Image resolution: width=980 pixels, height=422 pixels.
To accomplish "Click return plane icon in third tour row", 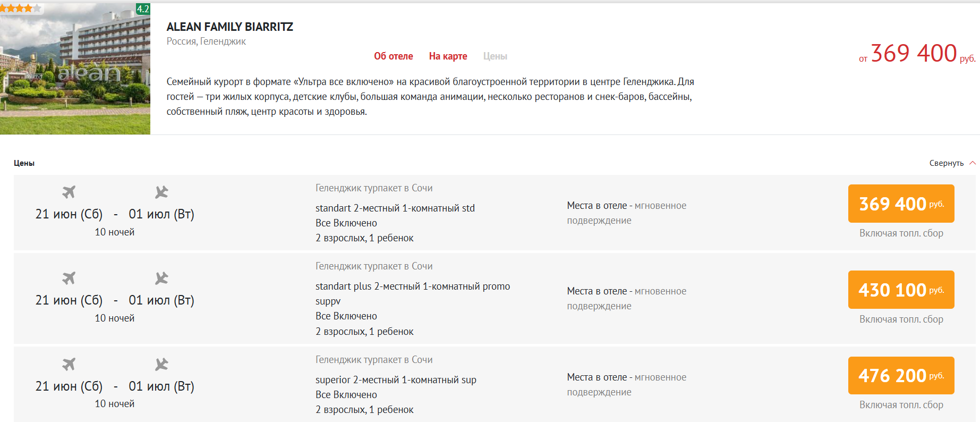I will pyautogui.click(x=161, y=364).
